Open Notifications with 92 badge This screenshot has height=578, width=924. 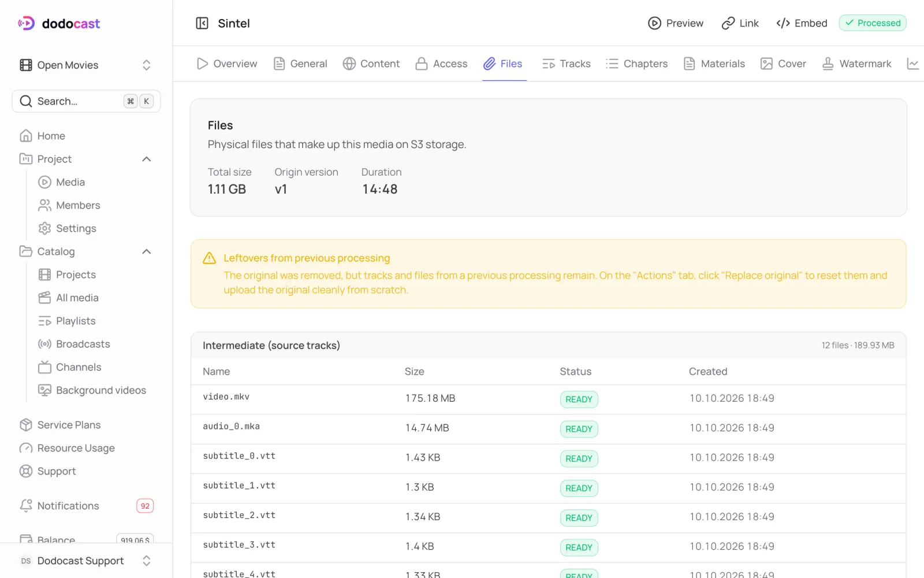tap(86, 506)
